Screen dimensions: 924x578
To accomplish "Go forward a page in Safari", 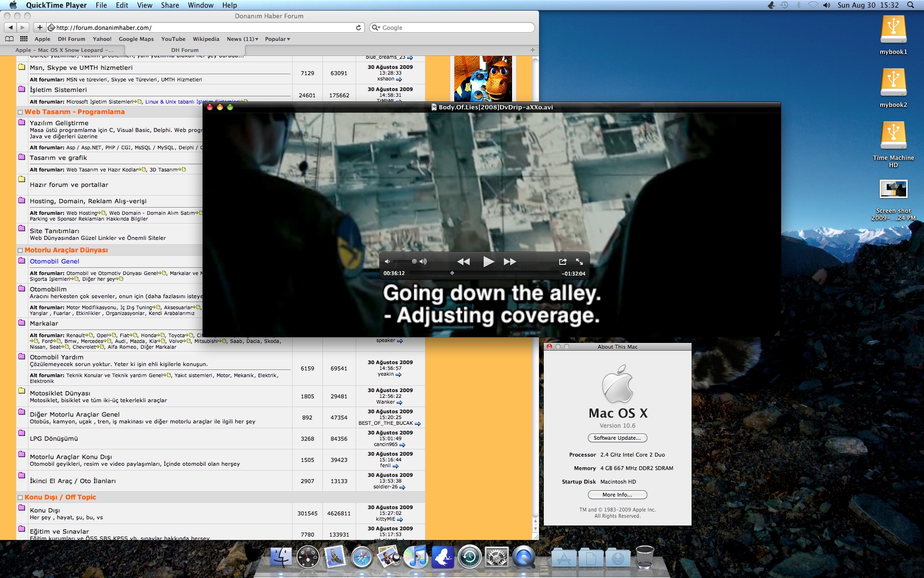I will pos(22,27).
